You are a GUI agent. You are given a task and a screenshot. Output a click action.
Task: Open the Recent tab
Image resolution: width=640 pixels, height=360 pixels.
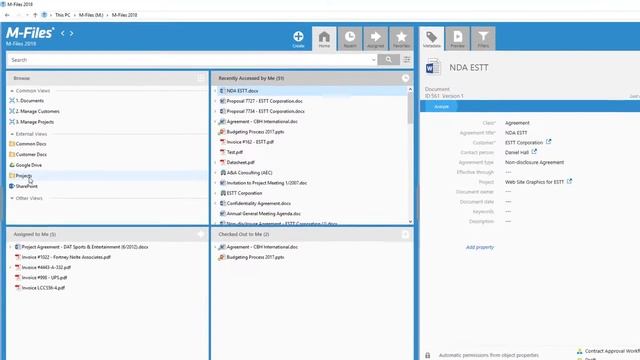pos(350,39)
